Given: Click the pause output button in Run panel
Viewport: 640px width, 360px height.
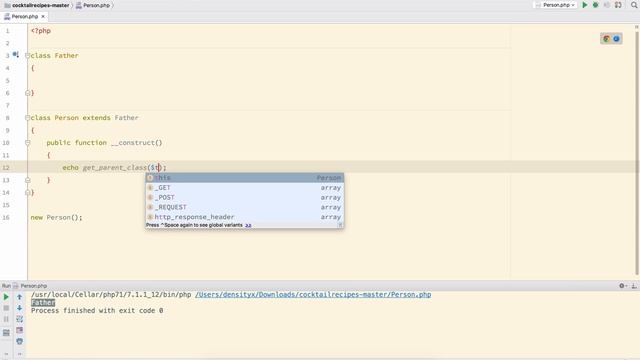Looking at the screenshot, I should (x=6, y=319).
